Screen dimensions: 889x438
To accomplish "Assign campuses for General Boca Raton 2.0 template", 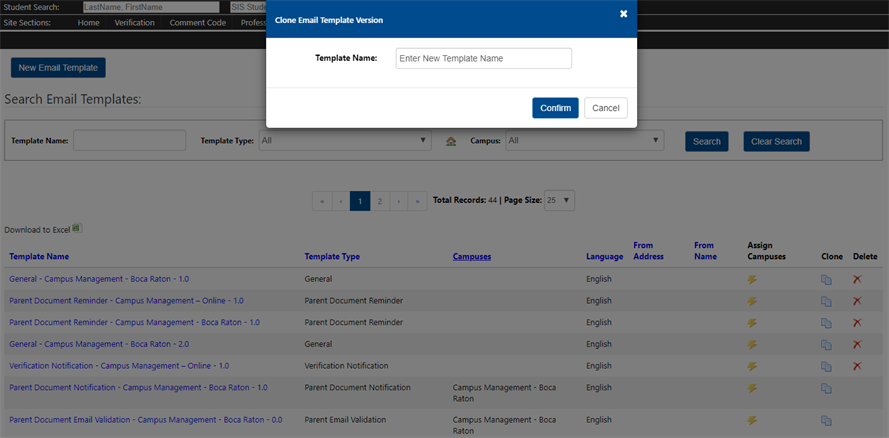I will coord(752,345).
